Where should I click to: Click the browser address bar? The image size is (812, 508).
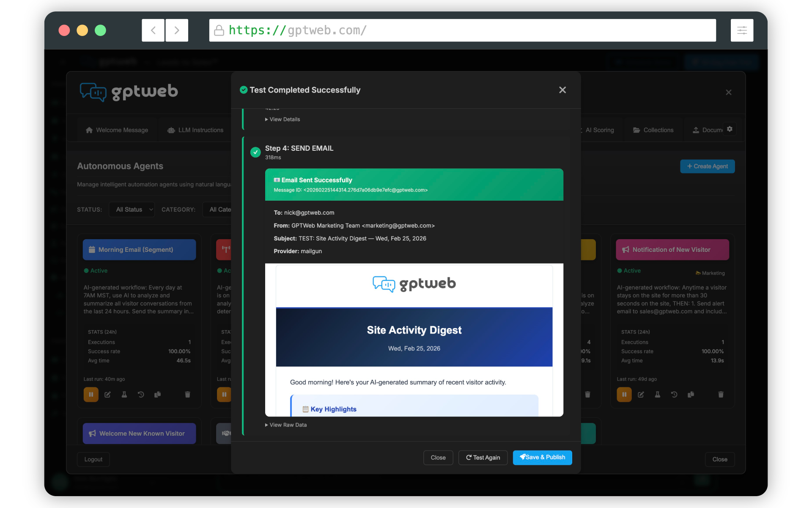(x=463, y=30)
